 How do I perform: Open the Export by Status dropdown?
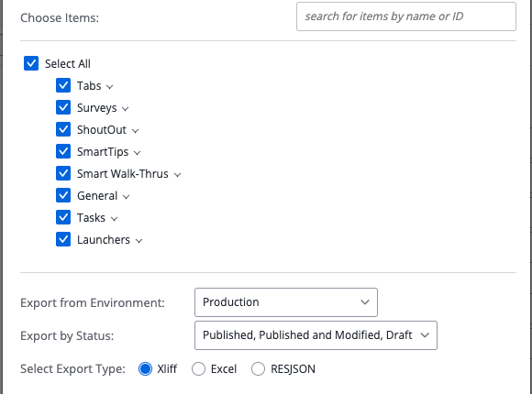tap(316, 335)
